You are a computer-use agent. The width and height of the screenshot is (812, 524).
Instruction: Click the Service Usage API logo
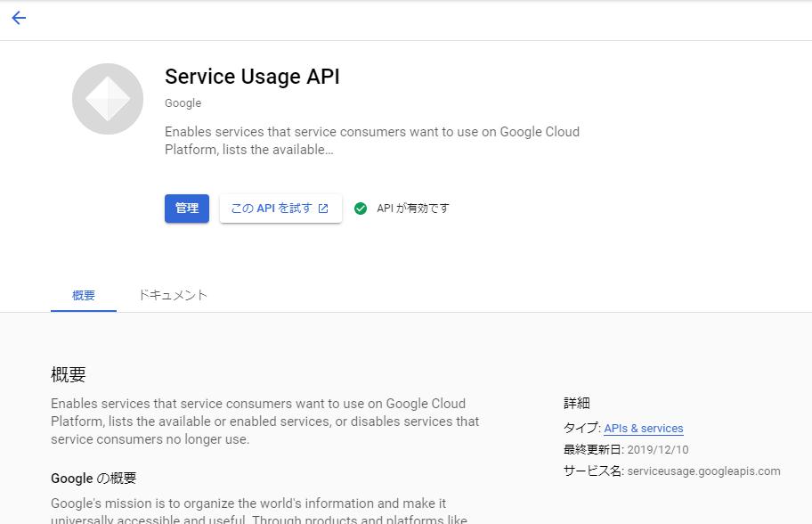tap(108, 99)
